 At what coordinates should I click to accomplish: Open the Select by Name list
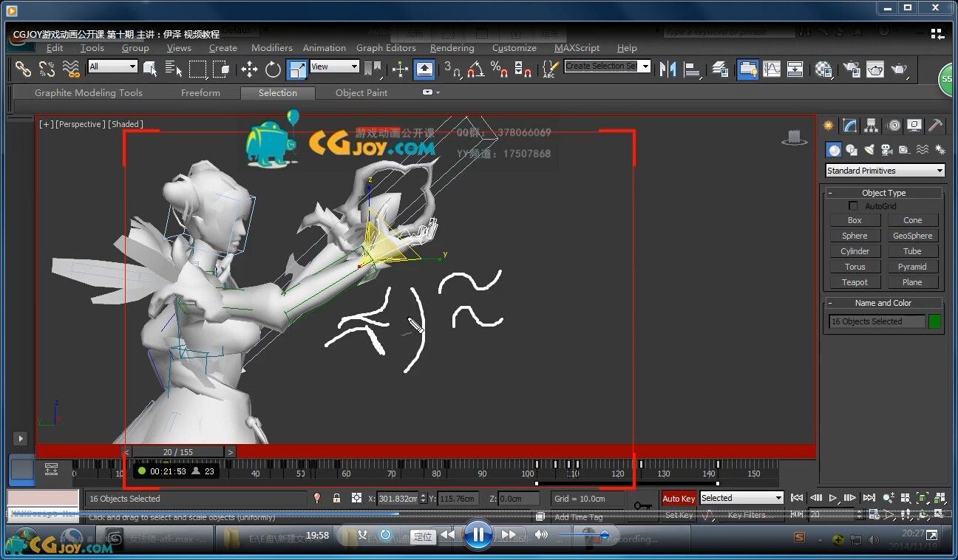point(174,69)
